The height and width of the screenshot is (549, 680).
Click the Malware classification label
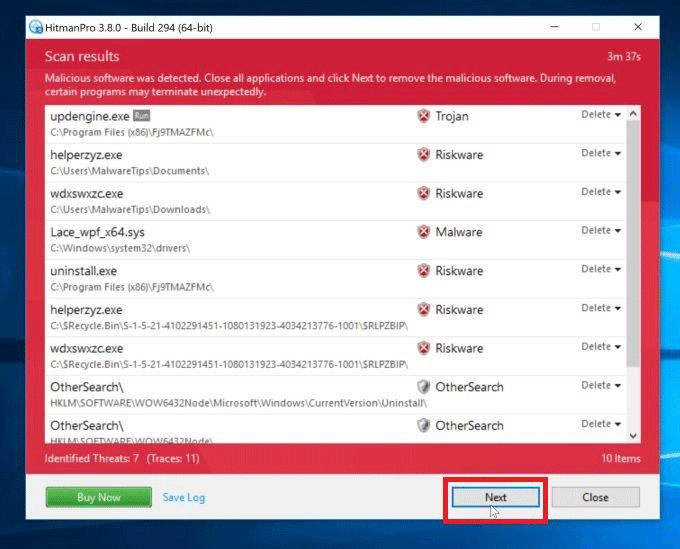(459, 232)
